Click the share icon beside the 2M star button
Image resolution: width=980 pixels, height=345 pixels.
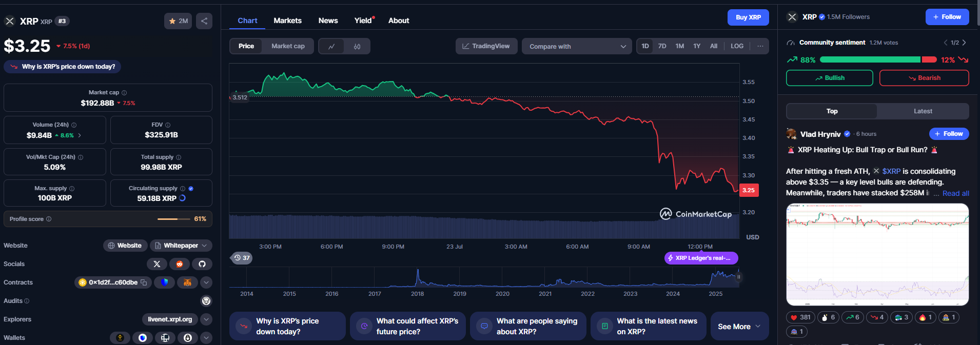(204, 21)
